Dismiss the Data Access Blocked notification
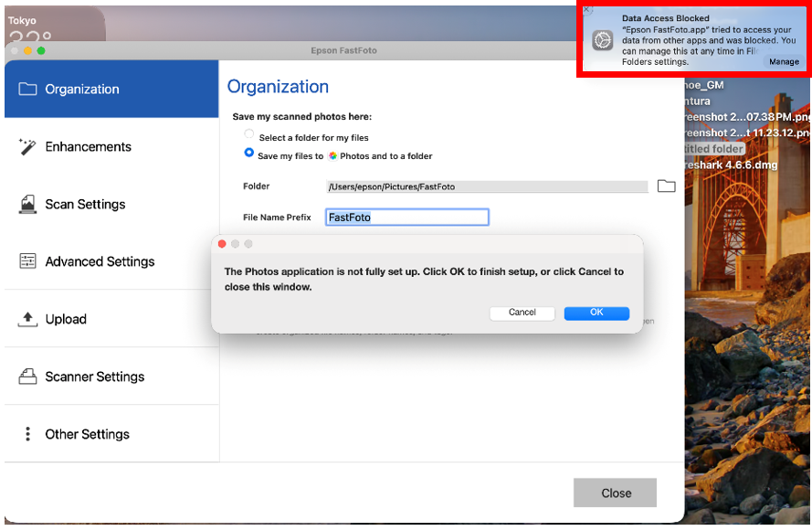 point(586,9)
